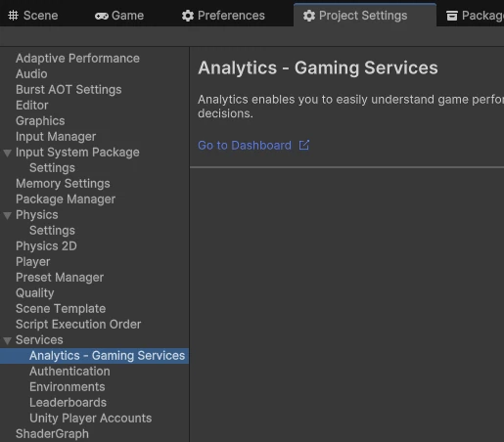The height and width of the screenshot is (442, 504).
Task: Click external link icon beside Go to Dashboard
Action: pyautogui.click(x=304, y=145)
